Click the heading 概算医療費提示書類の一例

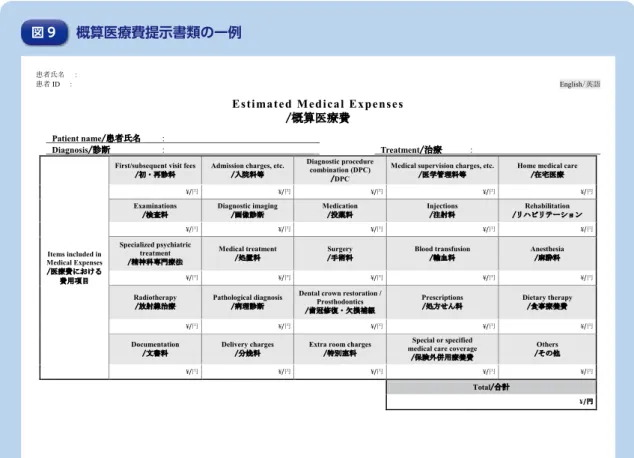coord(159,32)
